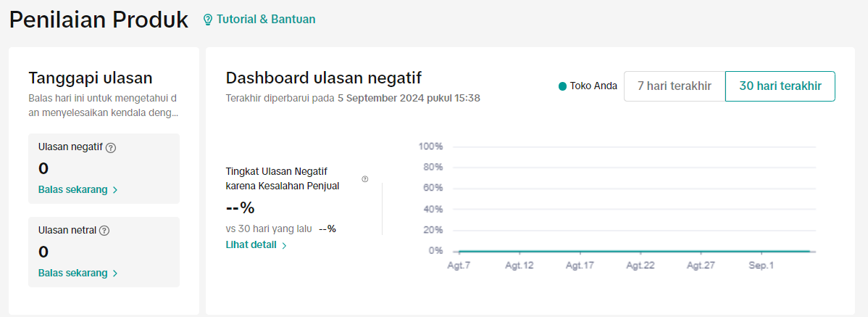Click the Agt.7 date on chart axis
This screenshot has width=868, height=317.
coord(459,265)
